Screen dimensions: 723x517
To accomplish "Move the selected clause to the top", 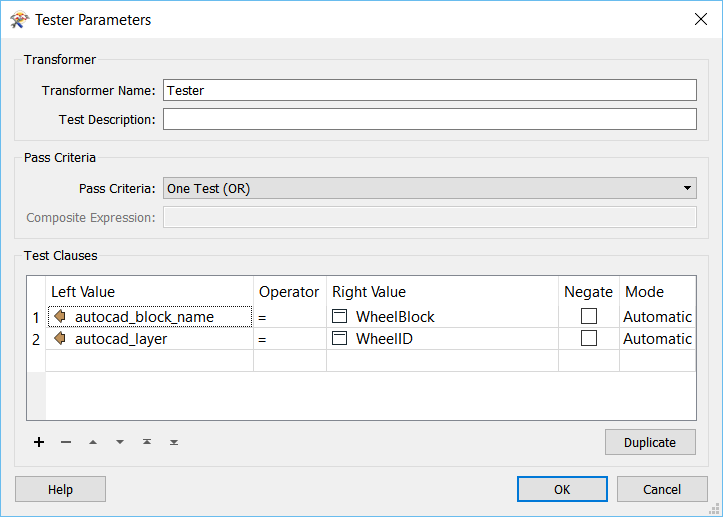I will pyautogui.click(x=147, y=442).
